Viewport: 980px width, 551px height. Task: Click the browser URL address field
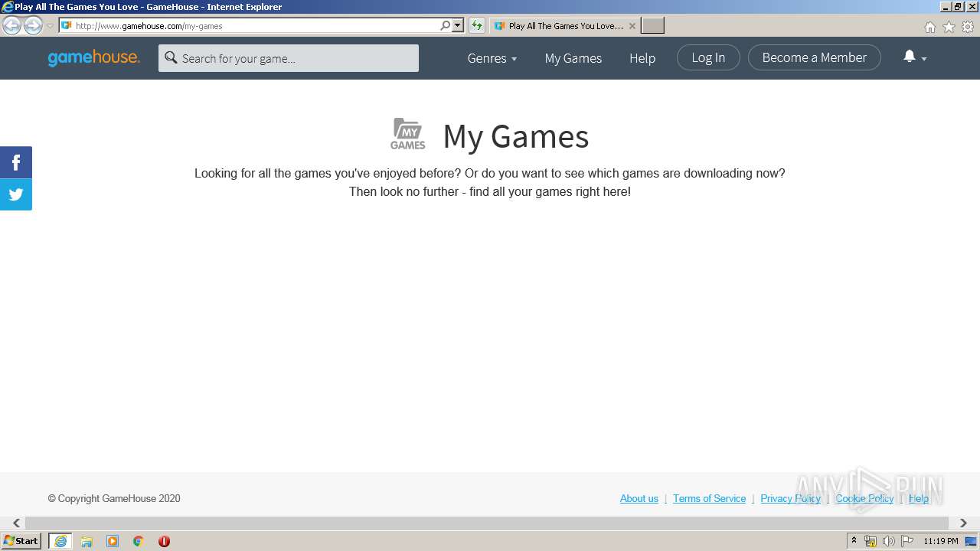coord(256,26)
